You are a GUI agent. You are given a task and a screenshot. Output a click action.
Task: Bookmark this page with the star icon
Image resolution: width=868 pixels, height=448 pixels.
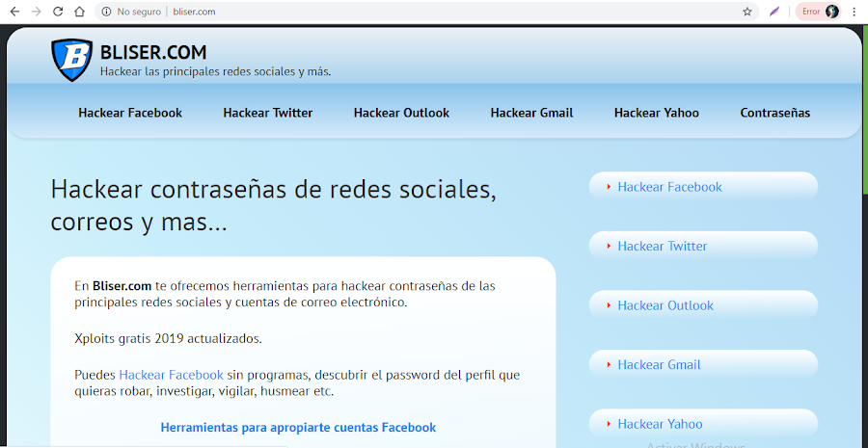click(747, 12)
